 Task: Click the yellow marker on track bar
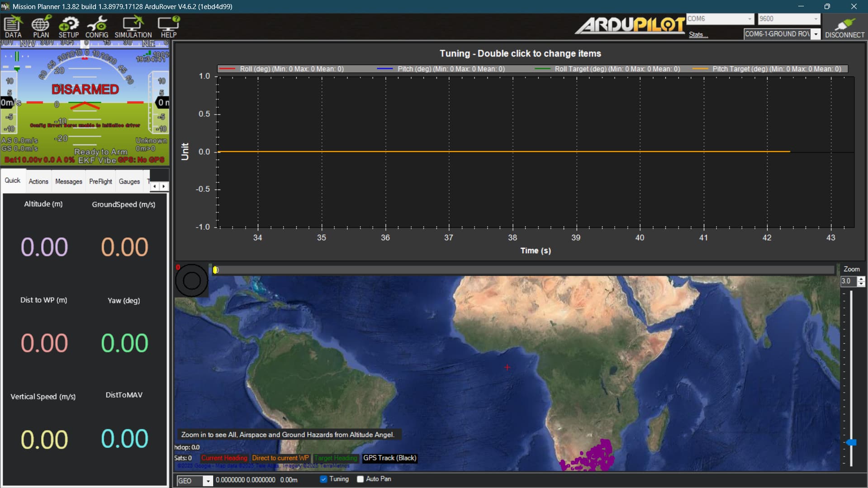216,270
